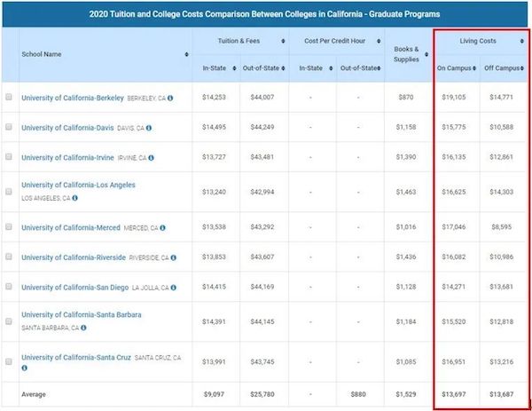This screenshot has width=532, height=411.
Task: Click info icon beside UC Irvine
Action: (x=151, y=158)
